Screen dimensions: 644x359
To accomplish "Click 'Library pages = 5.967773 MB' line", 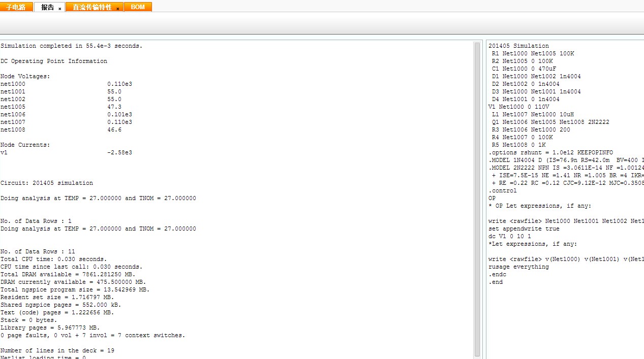I will [50, 328].
